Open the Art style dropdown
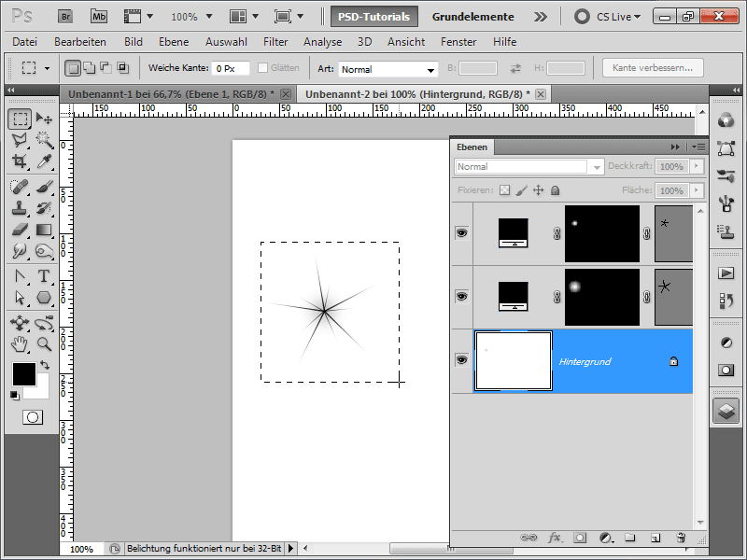 point(388,69)
